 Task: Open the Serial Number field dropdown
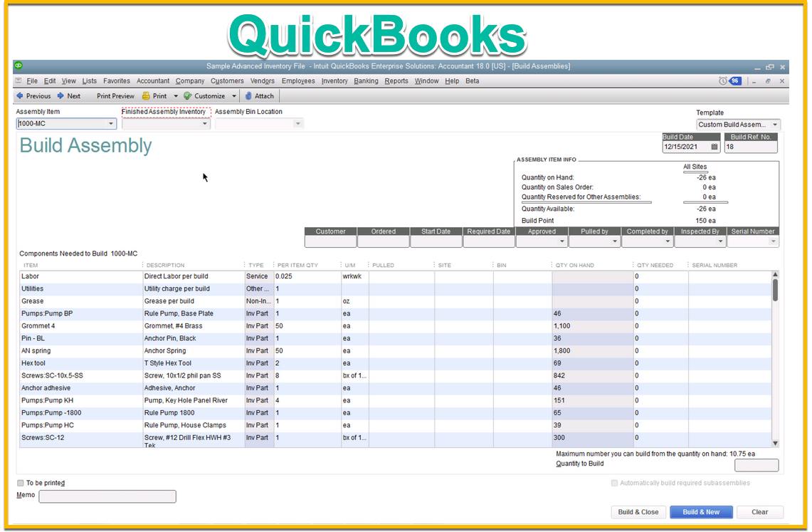(x=773, y=241)
